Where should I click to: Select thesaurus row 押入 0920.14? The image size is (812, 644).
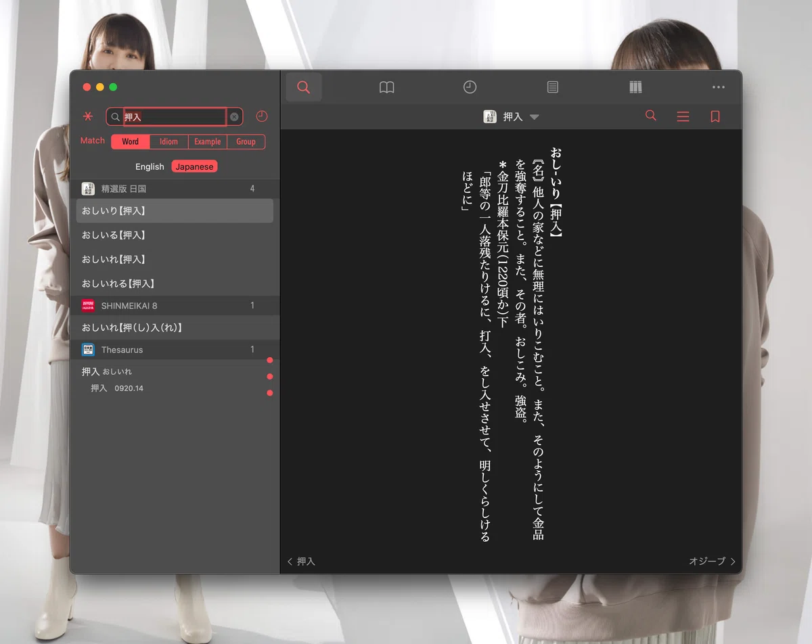[x=117, y=388]
